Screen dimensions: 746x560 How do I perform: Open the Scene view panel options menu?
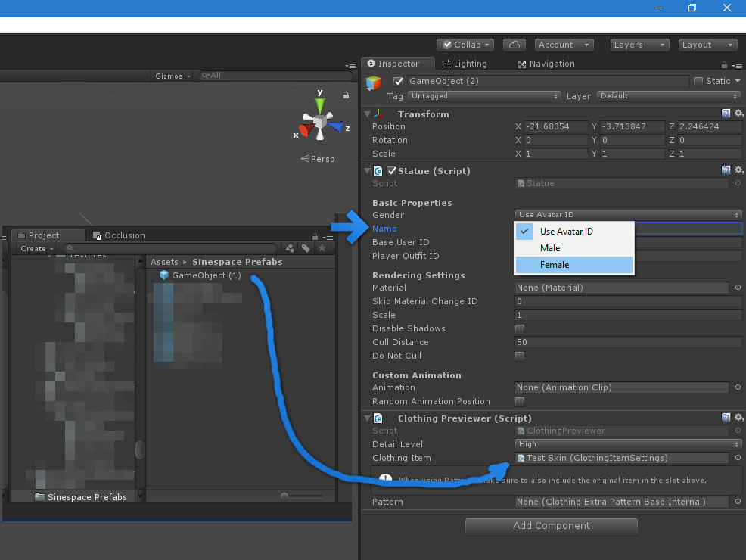350,66
